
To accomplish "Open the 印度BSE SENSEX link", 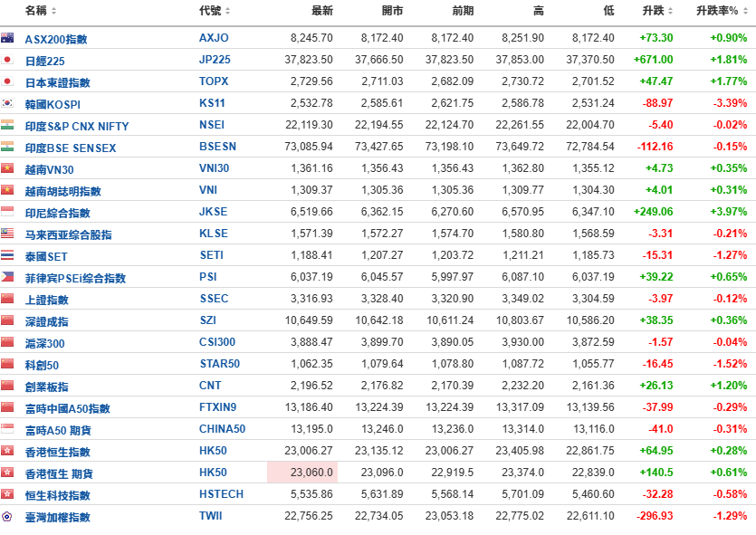I will [x=71, y=148].
